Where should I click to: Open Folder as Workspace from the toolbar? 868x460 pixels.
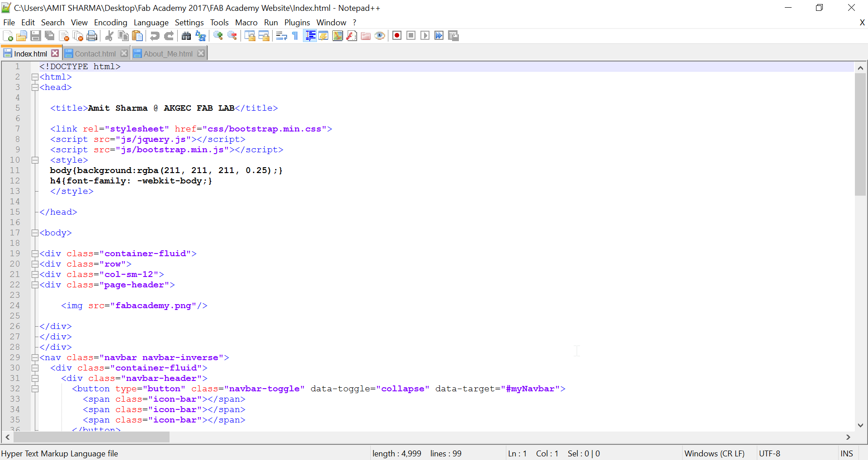365,36
